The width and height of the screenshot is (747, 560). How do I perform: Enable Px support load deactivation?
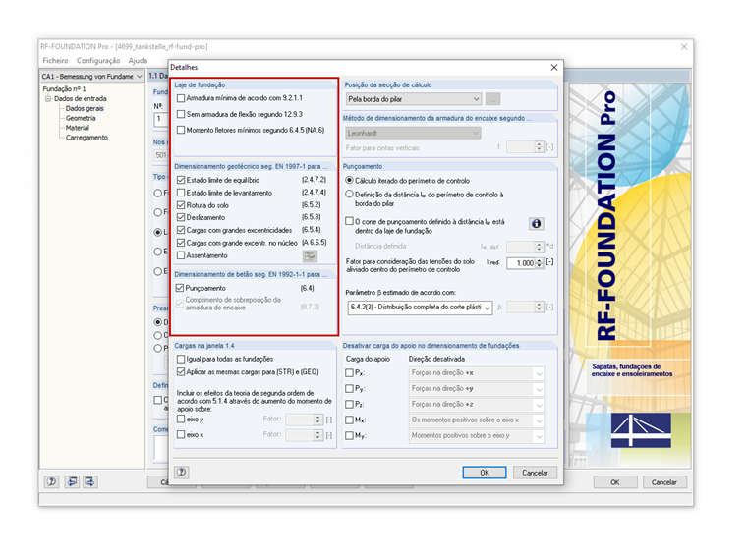click(349, 373)
